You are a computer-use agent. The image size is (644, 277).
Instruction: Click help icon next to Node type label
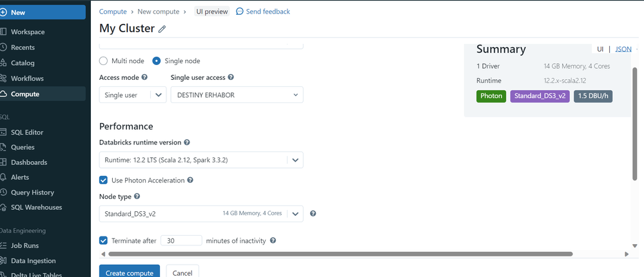tap(137, 196)
